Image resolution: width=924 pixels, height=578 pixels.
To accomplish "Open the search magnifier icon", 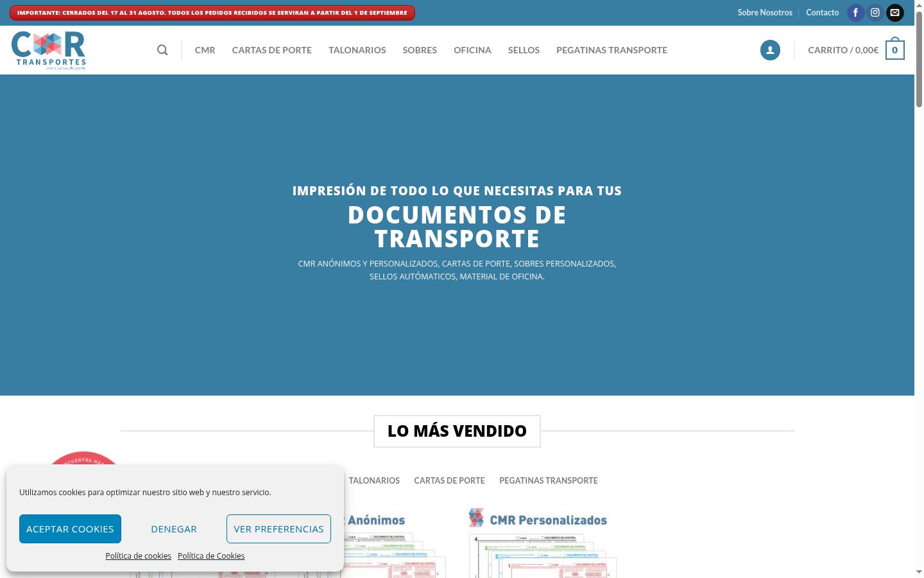I will pos(162,50).
